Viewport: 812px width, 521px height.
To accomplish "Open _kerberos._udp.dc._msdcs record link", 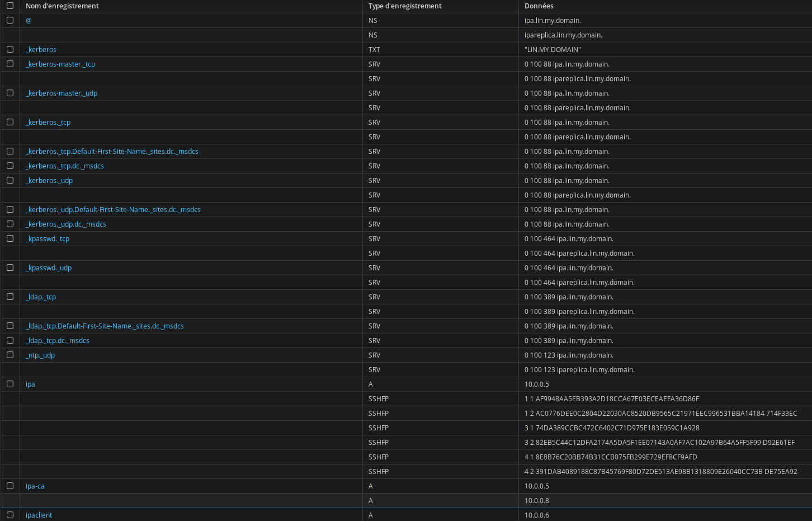I will click(66, 224).
